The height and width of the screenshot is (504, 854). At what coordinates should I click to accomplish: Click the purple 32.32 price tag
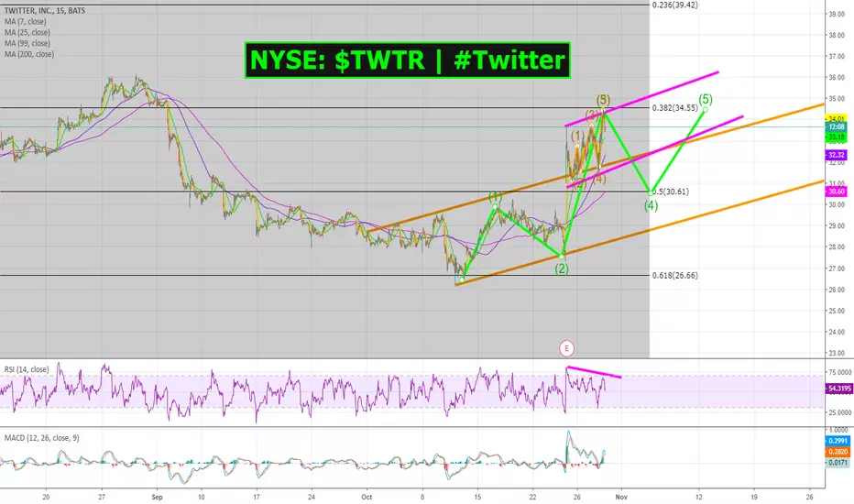(x=836, y=155)
